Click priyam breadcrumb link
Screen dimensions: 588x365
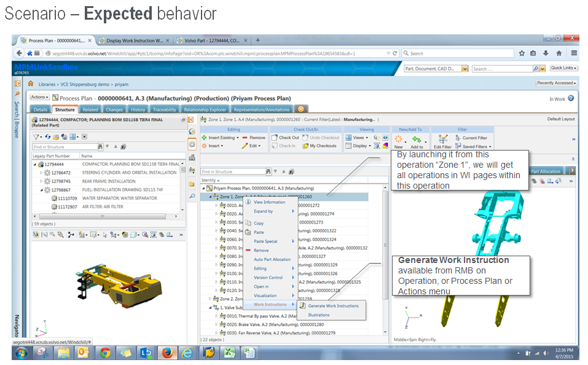tap(121, 84)
